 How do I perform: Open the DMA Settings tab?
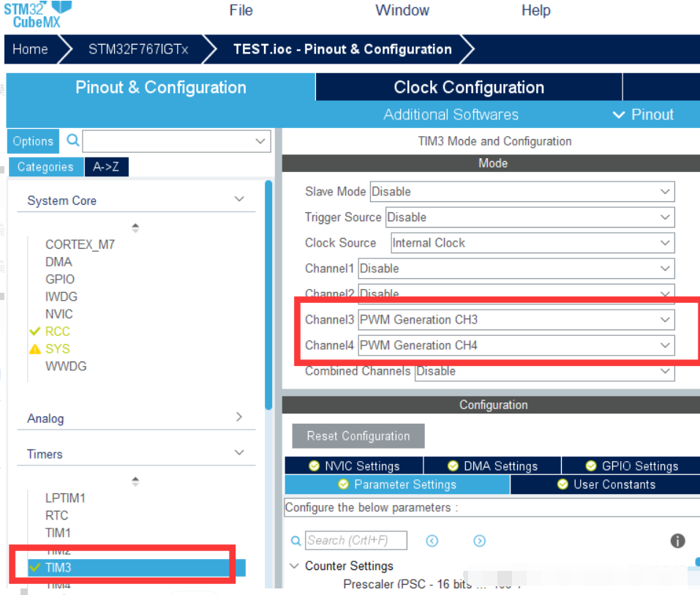(x=492, y=466)
